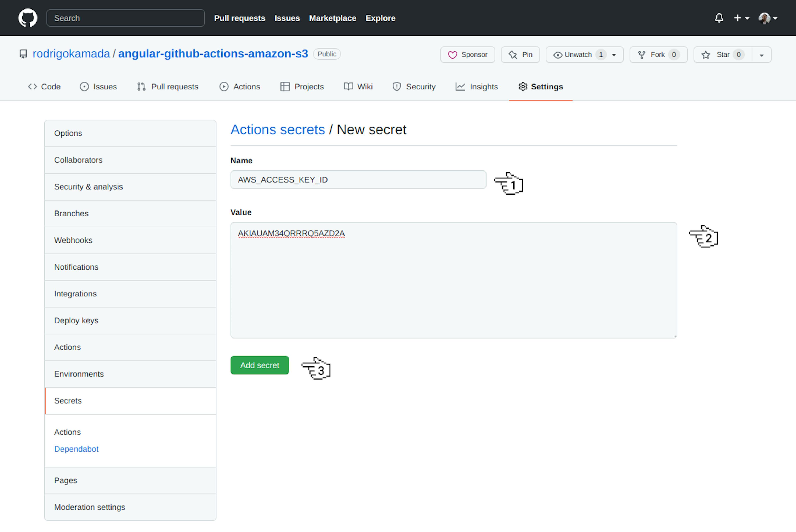Star the repository
Screen dimensions: 796x532
click(723, 55)
